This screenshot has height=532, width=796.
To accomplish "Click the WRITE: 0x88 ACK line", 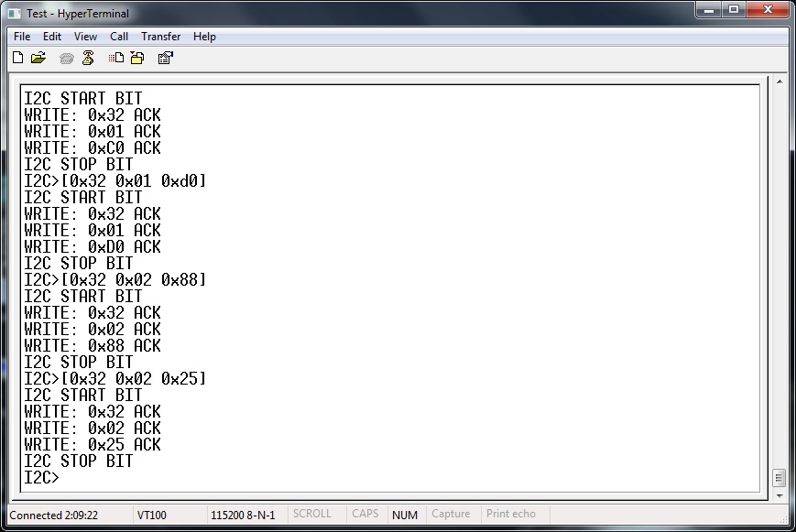I will pos(93,346).
